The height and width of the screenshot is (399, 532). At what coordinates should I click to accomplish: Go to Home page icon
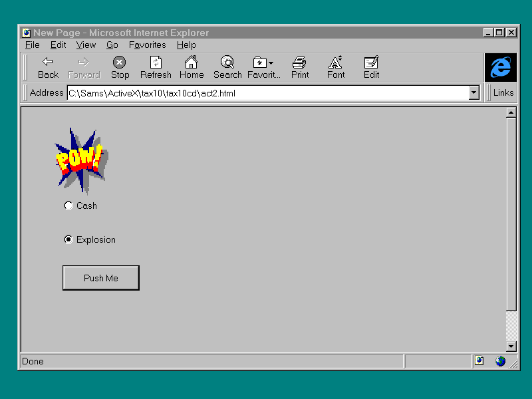pyautogui.click(x=192, y=63)
